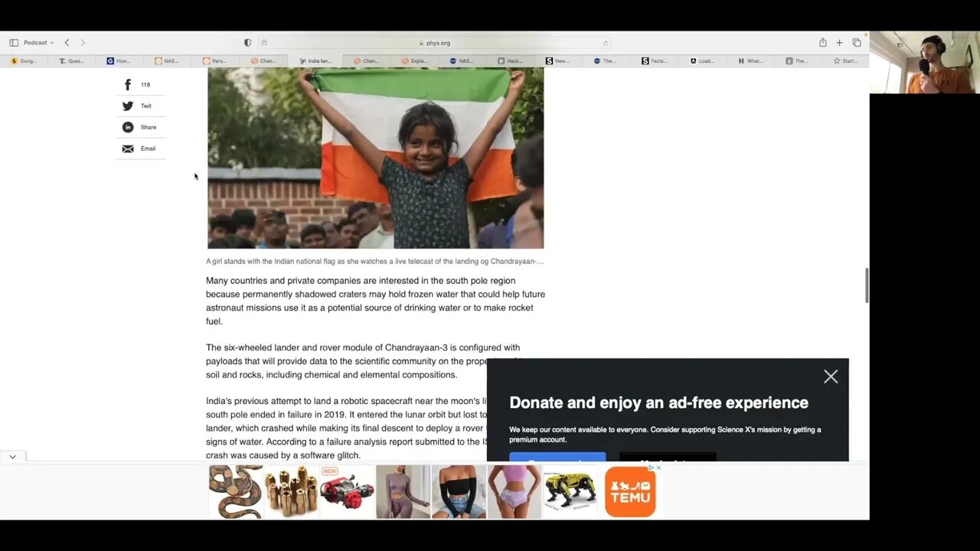Click the page vertical scrollbar thumb
The width and height of the screenshot is (980, 551).
pos(867,285)
